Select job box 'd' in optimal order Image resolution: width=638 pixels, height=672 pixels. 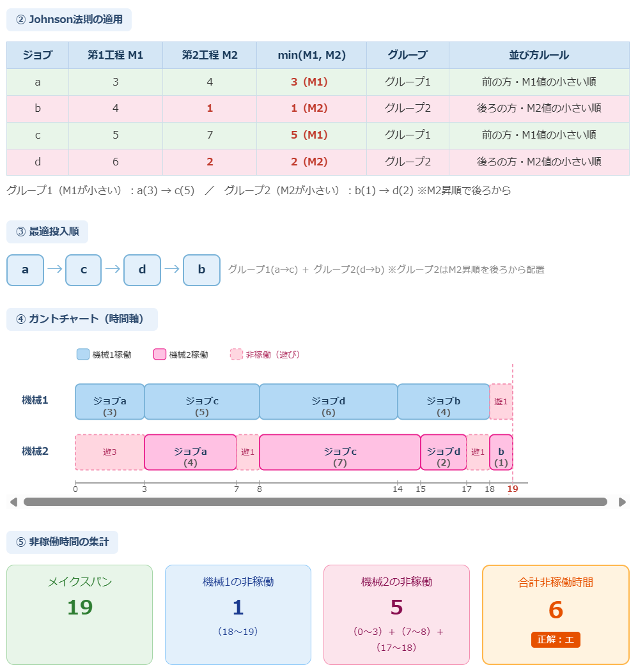pyautogui.click(x=142, y=270)
